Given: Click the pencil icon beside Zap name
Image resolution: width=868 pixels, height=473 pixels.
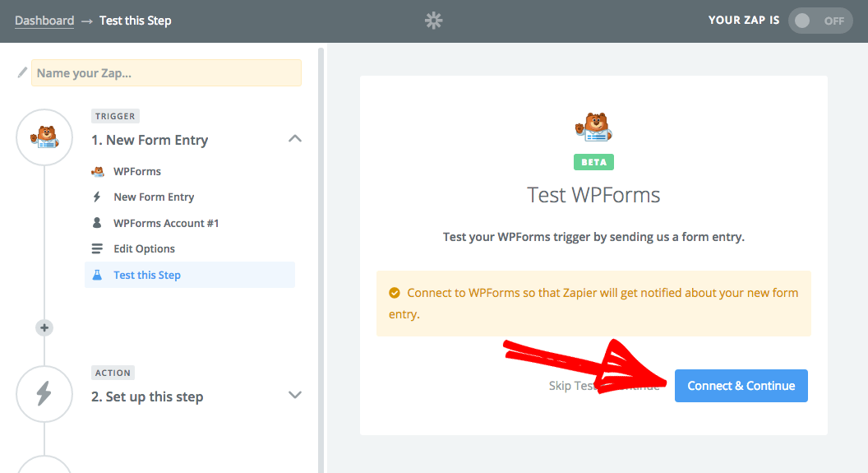Looking at the screenshot, I should pos(22,72).
